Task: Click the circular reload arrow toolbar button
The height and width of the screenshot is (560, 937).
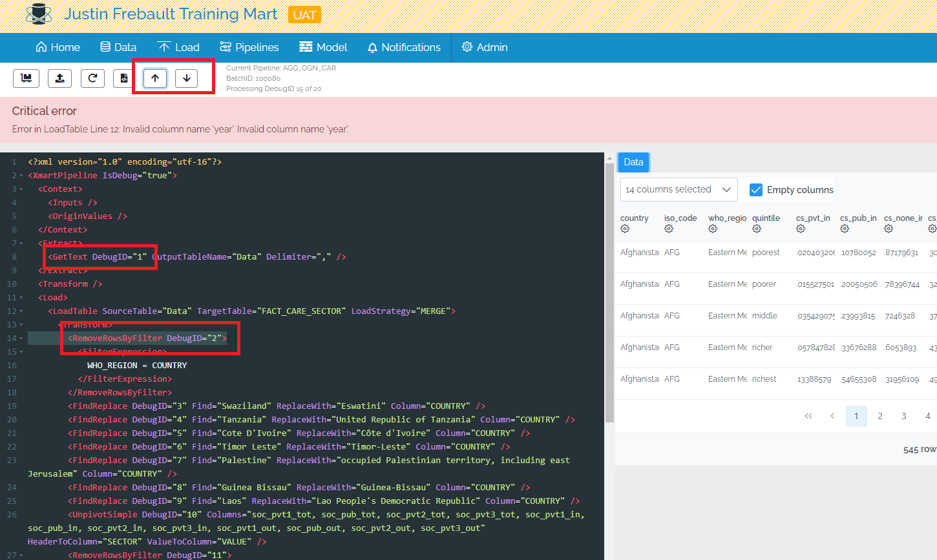Action: (x=92, y=78)
